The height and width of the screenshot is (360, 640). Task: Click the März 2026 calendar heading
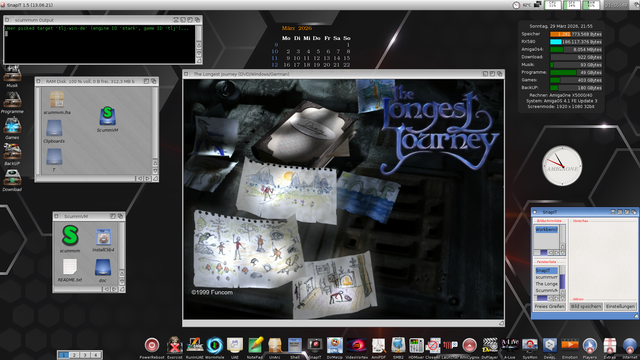(297, 28)
